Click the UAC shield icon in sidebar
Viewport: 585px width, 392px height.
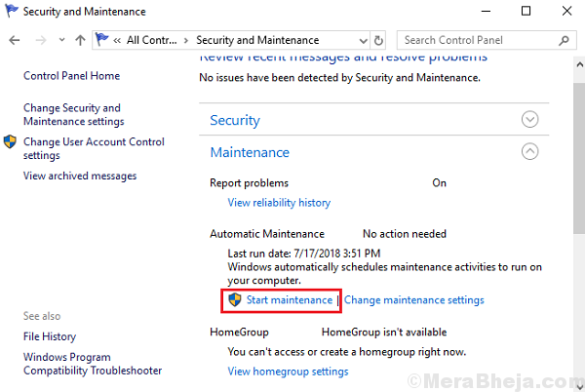[10, 141]
